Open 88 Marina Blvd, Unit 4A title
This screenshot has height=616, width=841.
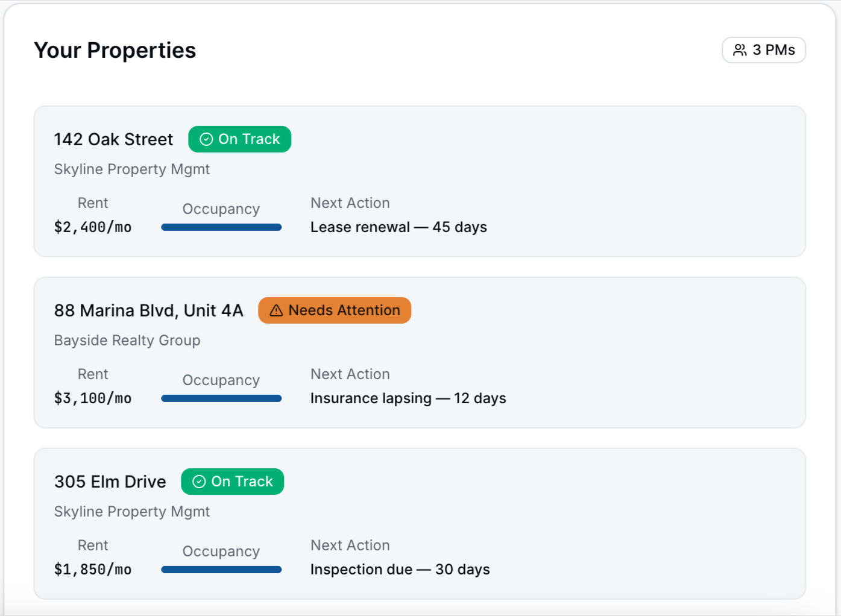click(x=148, y=310)
